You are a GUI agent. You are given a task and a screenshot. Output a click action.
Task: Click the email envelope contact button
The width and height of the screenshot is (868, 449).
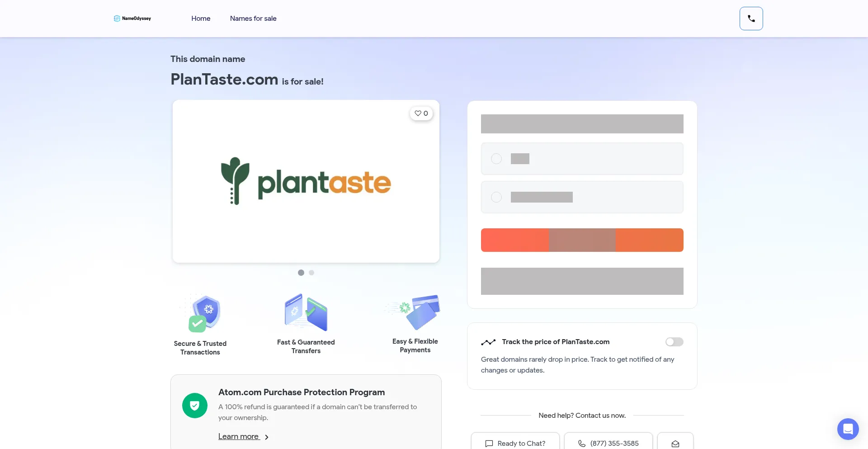click(x=675, y=441)
